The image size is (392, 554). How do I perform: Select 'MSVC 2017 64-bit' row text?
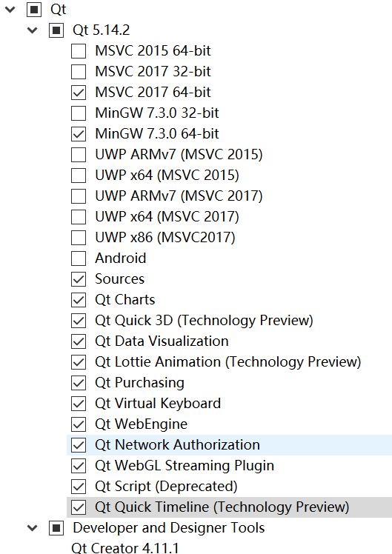click(153, 93)
